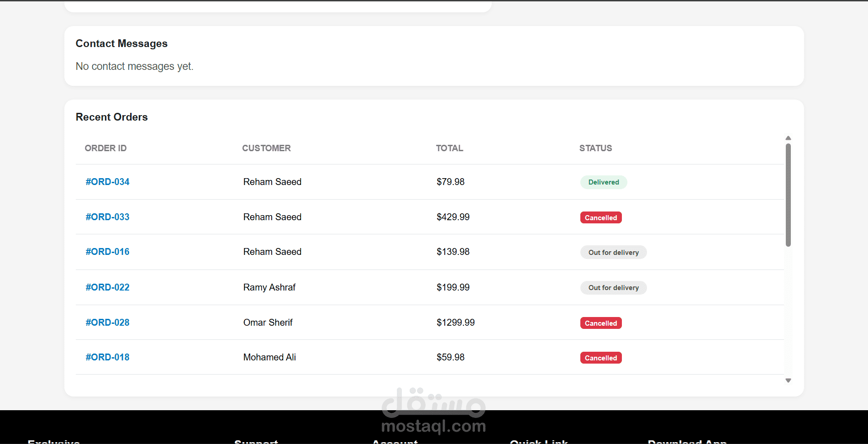Open order #ORD-018 link
The image size is (868, 444).
(107, 357)
